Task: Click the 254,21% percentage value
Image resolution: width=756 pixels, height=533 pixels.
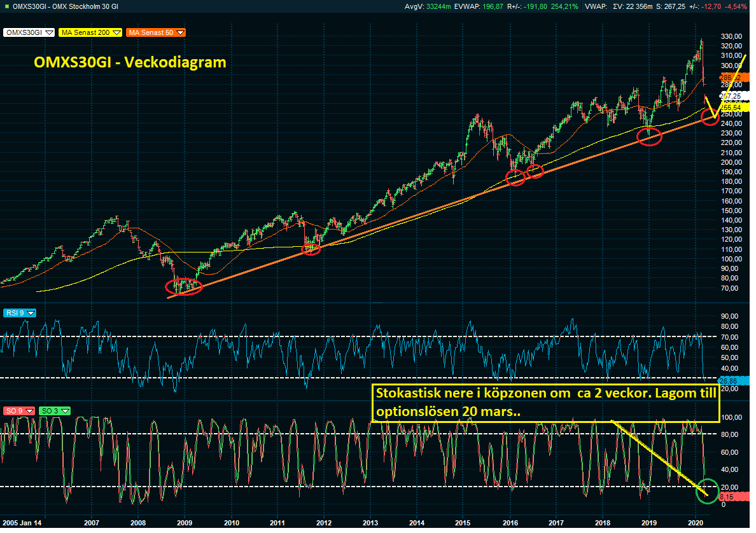Action: (566, 6)
